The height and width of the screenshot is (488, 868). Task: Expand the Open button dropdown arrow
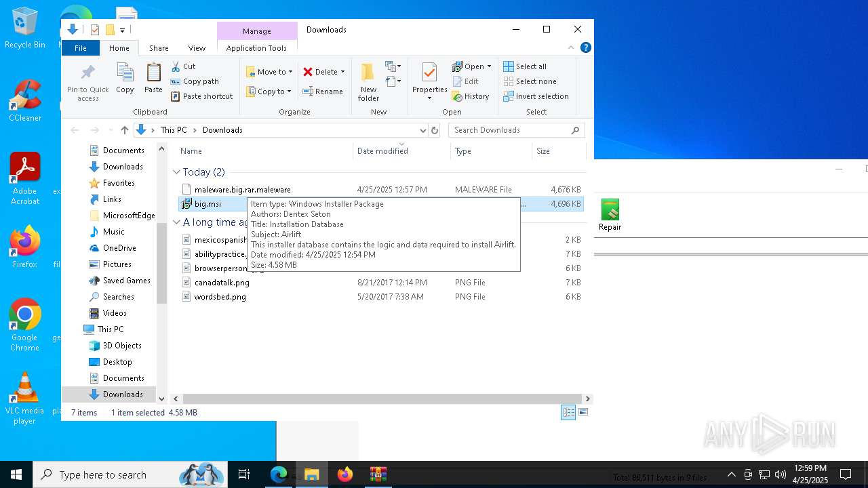pyautogui.click(x=489, y=66)
